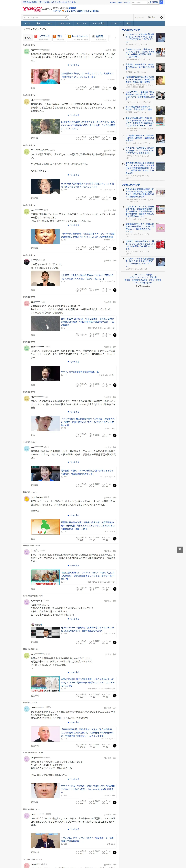186x868 pixels.
Task: Click the scroll-to-top arrow button
Action: 180,550
